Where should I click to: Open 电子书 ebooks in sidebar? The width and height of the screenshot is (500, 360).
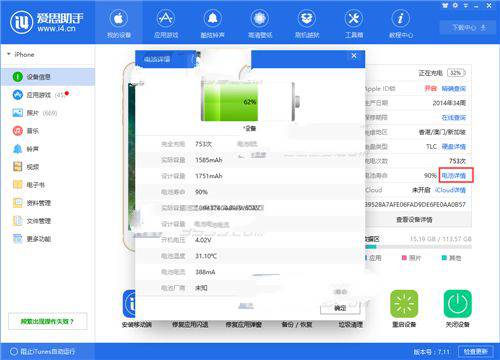[47, 185]
